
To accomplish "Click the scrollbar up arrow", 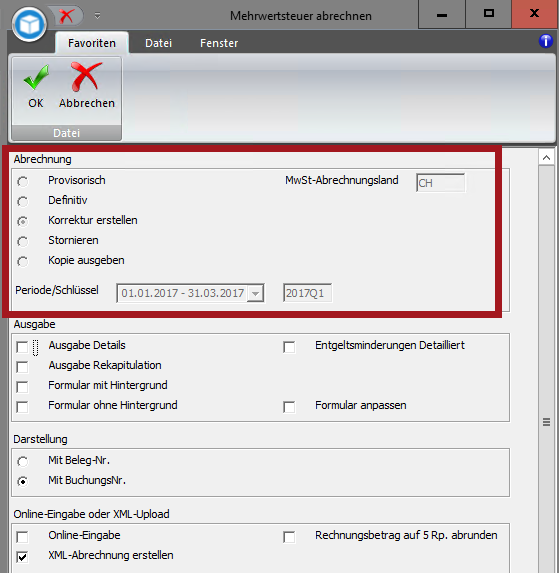I will [x=546, y=158].
